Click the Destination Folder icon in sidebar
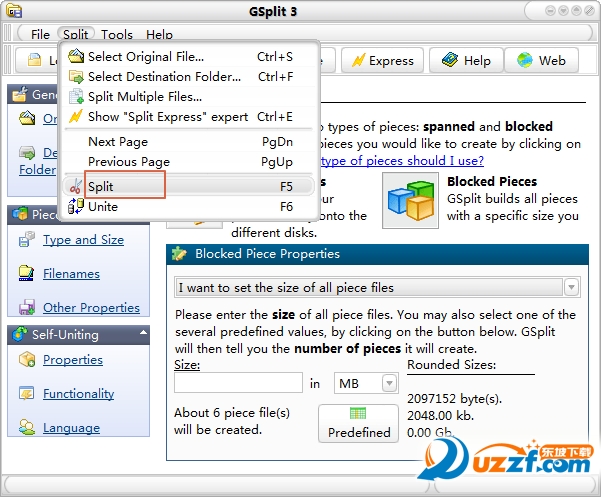This screenshot has height=497, width=601. (x=27, y=153)
